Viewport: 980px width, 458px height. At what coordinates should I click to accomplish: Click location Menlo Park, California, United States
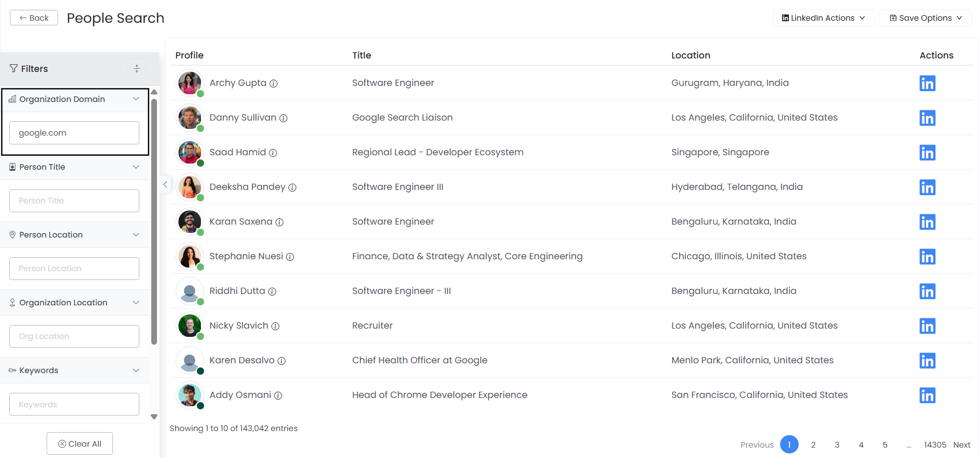pyautogui.click(x=752, y=360)
